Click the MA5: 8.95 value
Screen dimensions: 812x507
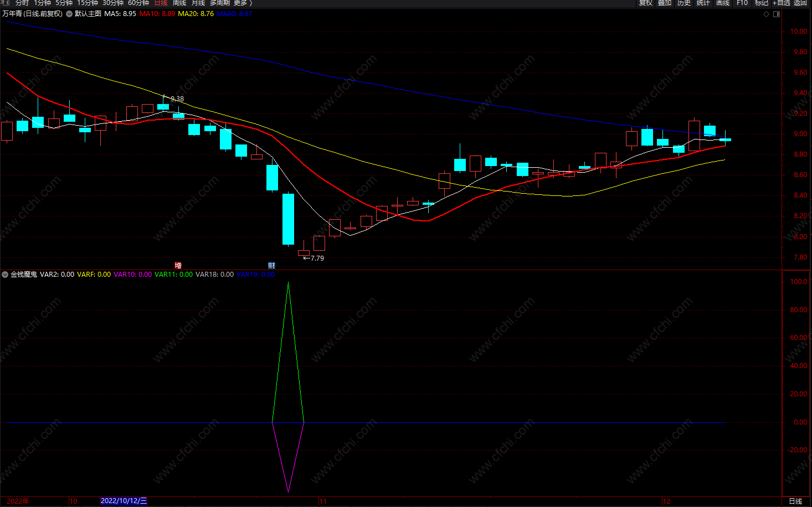click(x=120, y=14)
